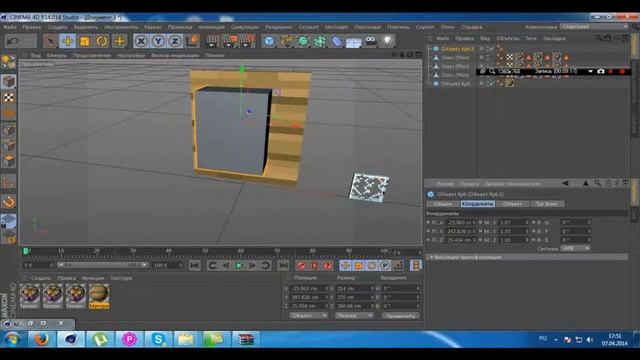Toggle the coordinate system icon

click(192, 41)
